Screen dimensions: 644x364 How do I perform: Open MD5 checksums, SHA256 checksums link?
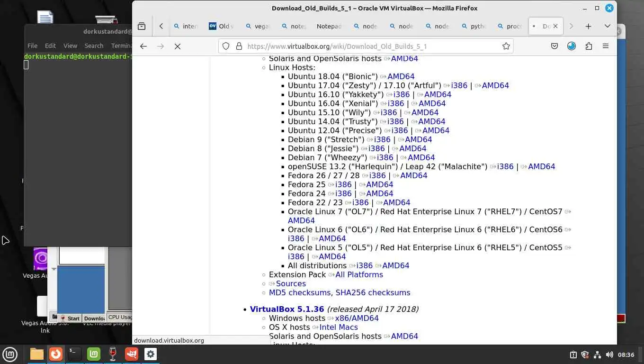340,292
